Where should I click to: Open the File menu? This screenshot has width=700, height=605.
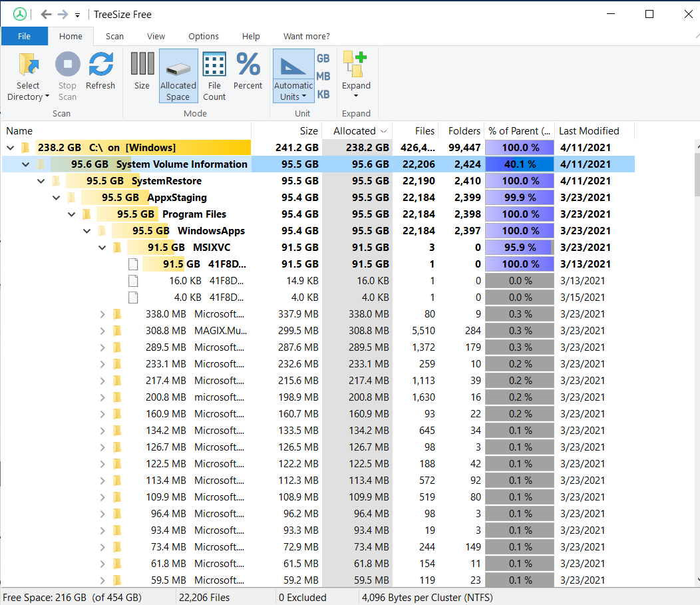pos(25,36)
